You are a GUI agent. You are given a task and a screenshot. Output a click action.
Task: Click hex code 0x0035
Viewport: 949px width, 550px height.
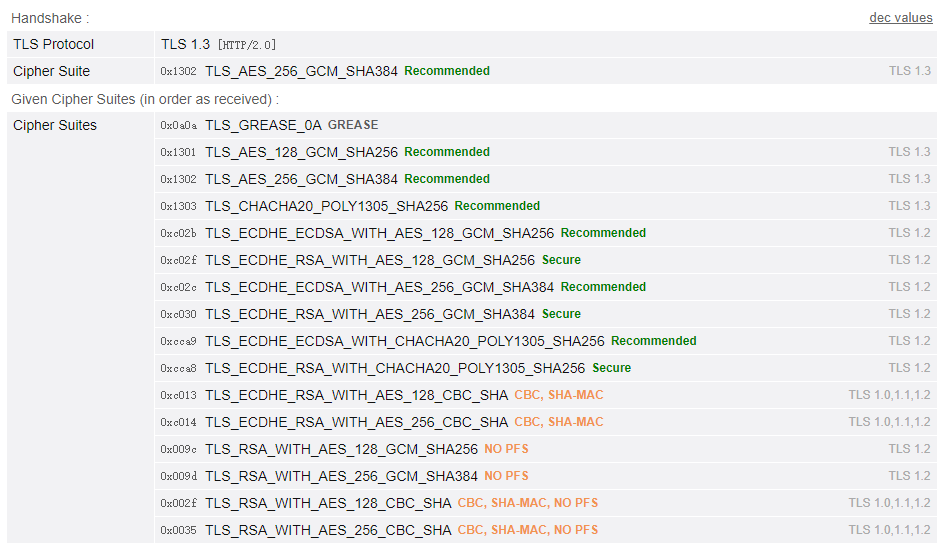(x=179, y=531)
